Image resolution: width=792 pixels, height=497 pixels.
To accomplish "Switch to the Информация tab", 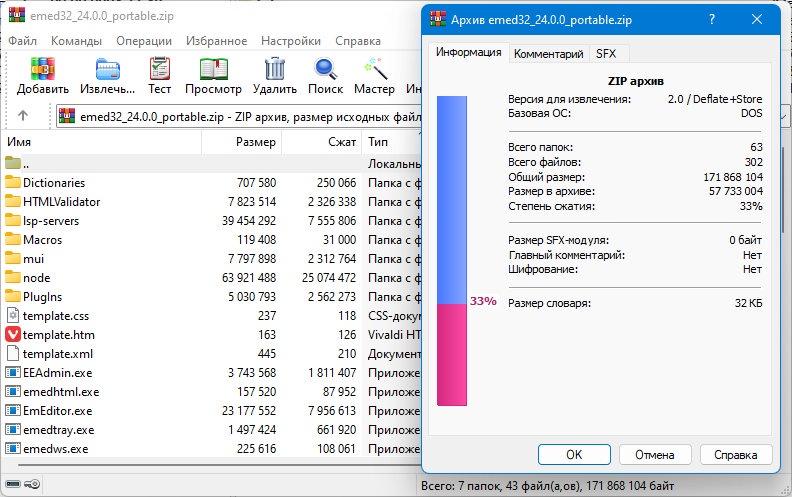I will [469, 52].
